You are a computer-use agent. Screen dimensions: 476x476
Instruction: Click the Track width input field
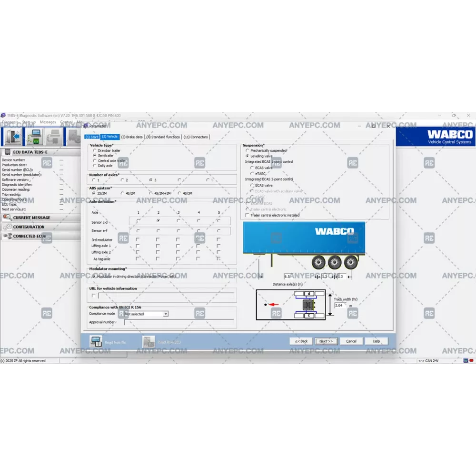click(340, 305)
